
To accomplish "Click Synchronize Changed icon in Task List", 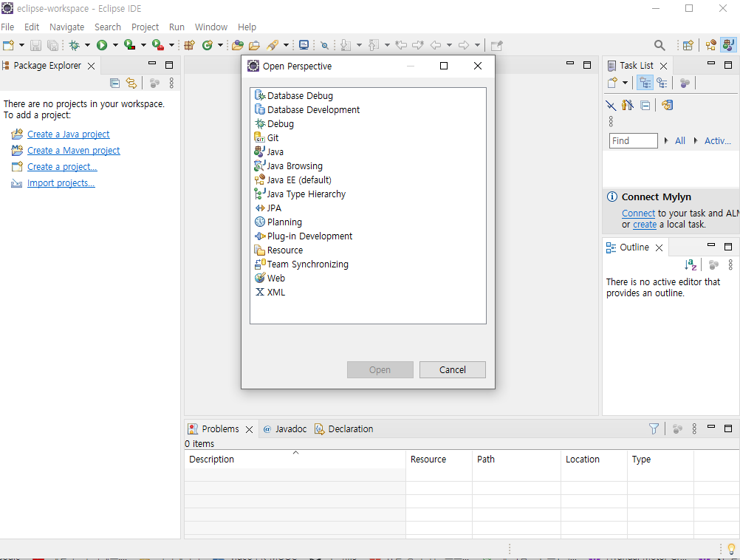I will [x=668, y=106].
